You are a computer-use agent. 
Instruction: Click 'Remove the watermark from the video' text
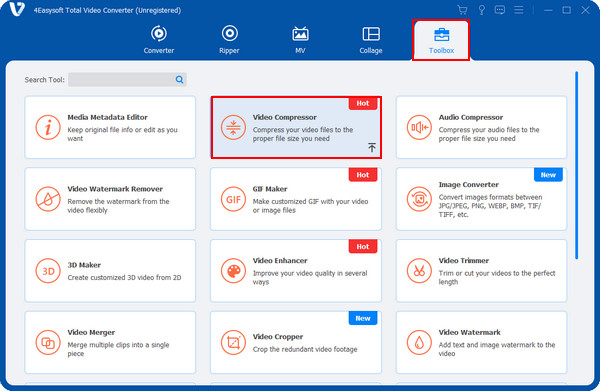(118, 205)
